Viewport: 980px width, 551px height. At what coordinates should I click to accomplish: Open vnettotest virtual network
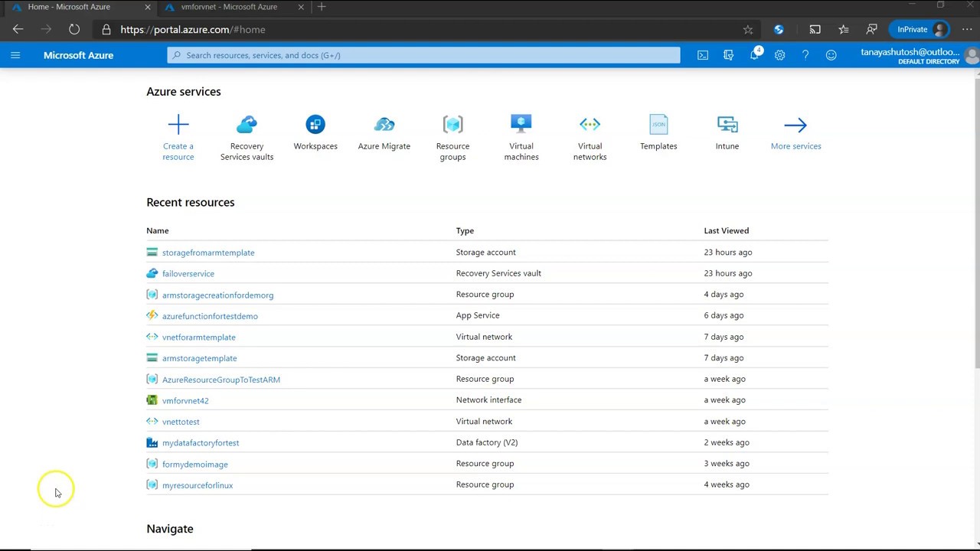click(181, 422)
